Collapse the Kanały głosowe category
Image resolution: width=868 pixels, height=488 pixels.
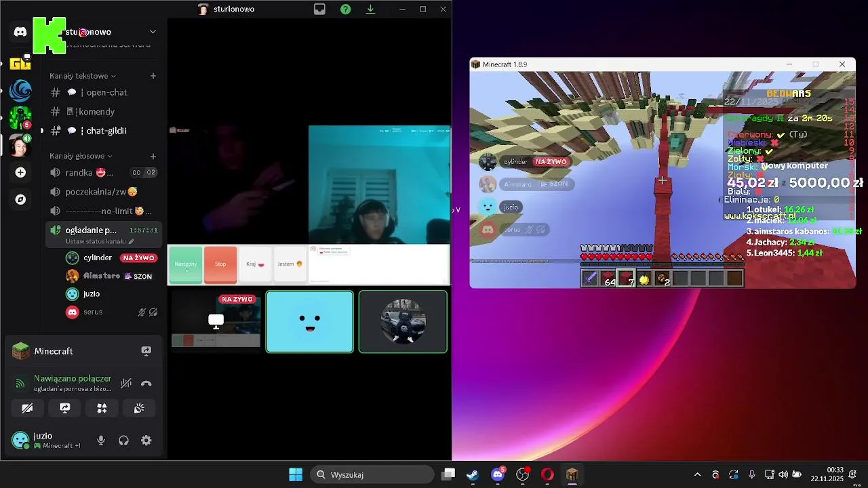pyautogui.click(x=81, y=156)
